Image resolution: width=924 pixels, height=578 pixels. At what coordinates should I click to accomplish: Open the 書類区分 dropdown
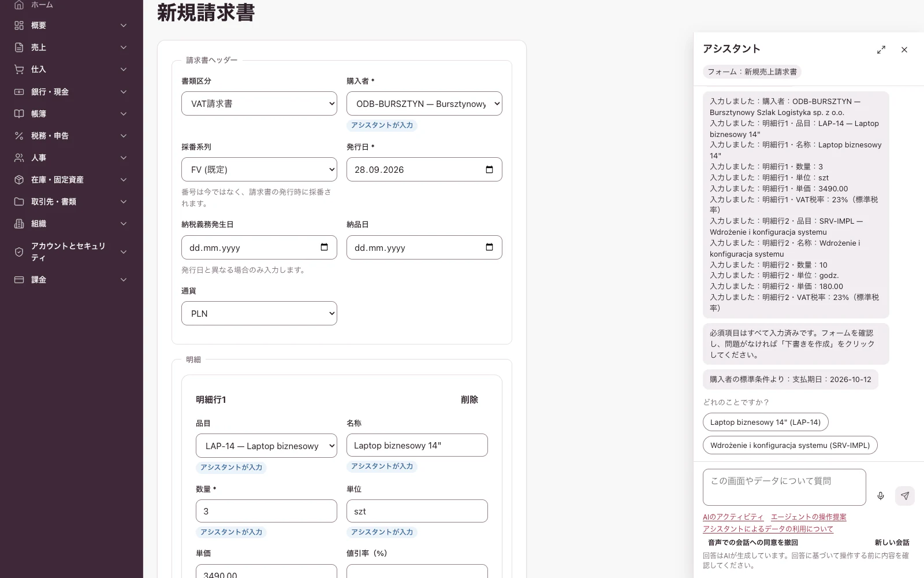pos(259,103)
